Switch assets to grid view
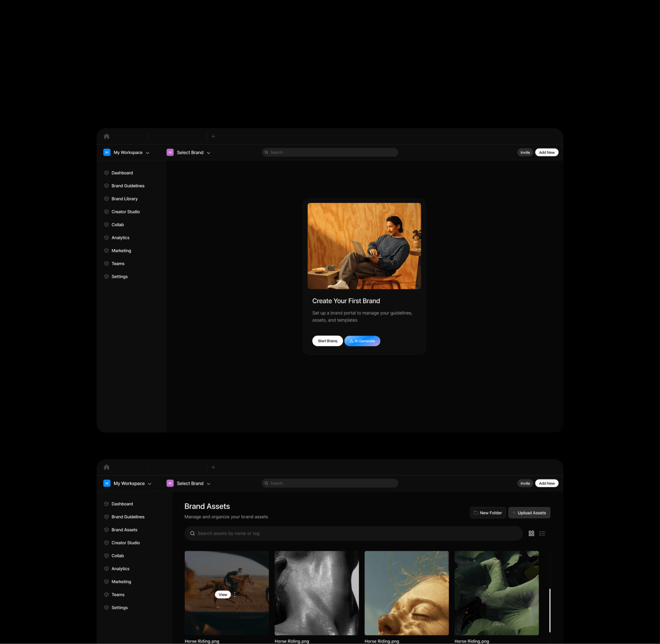This screenshot has height=644, width=660. coord(531,533)
